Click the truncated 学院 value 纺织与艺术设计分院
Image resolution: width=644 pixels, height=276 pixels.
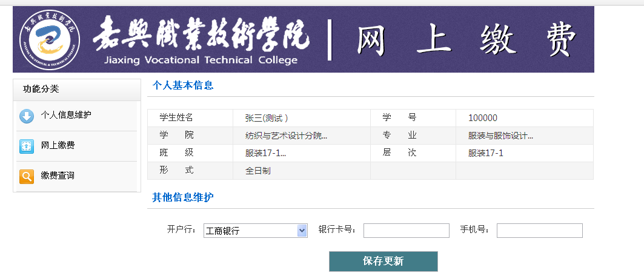[x=286, y=136]
